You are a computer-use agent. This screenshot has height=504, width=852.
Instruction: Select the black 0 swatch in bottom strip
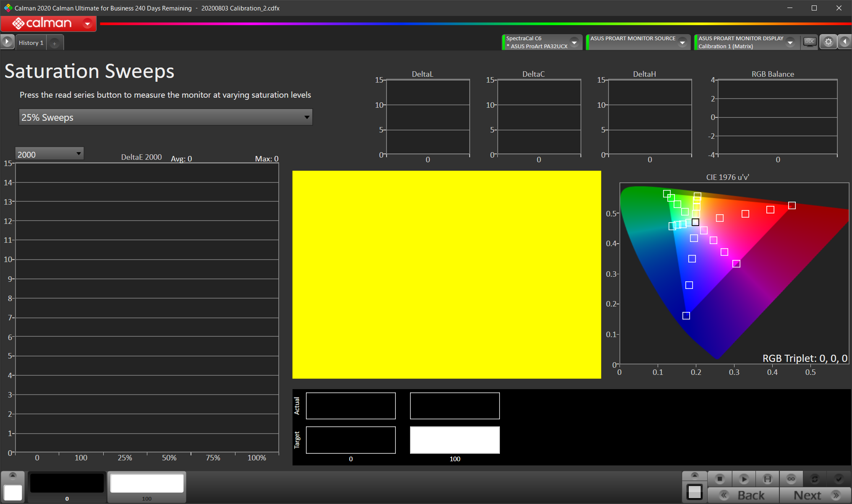coord(67,486)
